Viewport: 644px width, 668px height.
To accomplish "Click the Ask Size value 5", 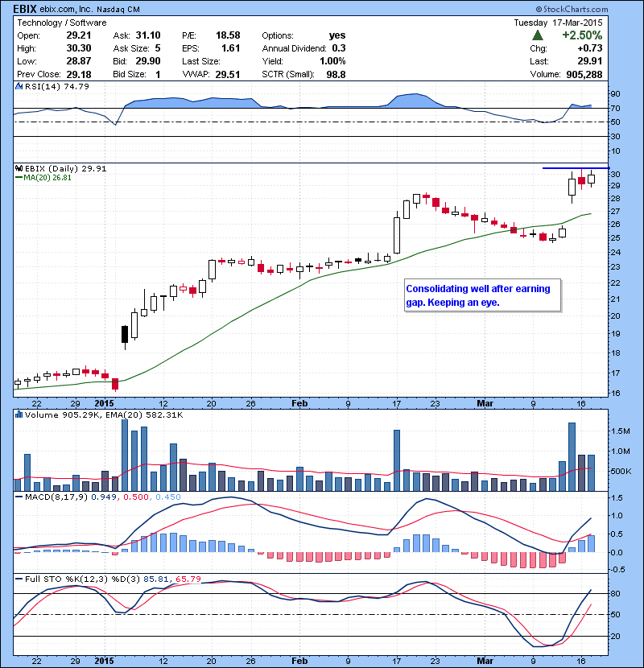I will tap(158, 48).
